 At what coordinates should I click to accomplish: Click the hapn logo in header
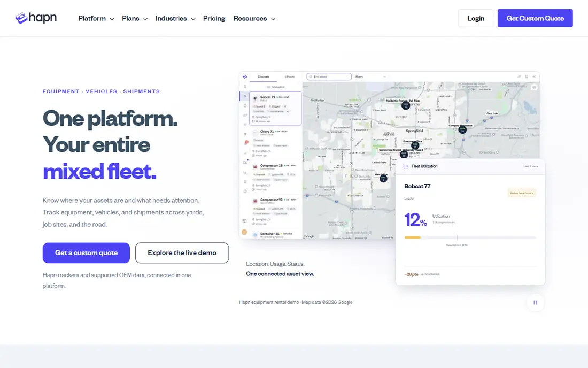coord(36,18)
